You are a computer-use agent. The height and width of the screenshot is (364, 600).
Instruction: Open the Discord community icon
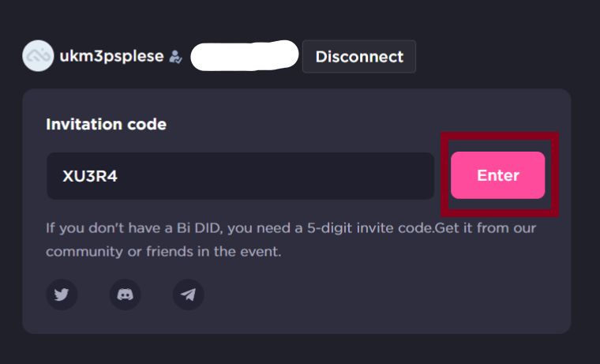point(125,295)
